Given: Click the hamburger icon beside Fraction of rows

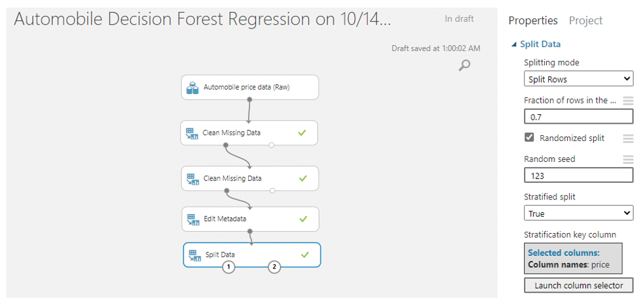Looking at the screenshot, I should pyautogui.click(x=628, y=100).
